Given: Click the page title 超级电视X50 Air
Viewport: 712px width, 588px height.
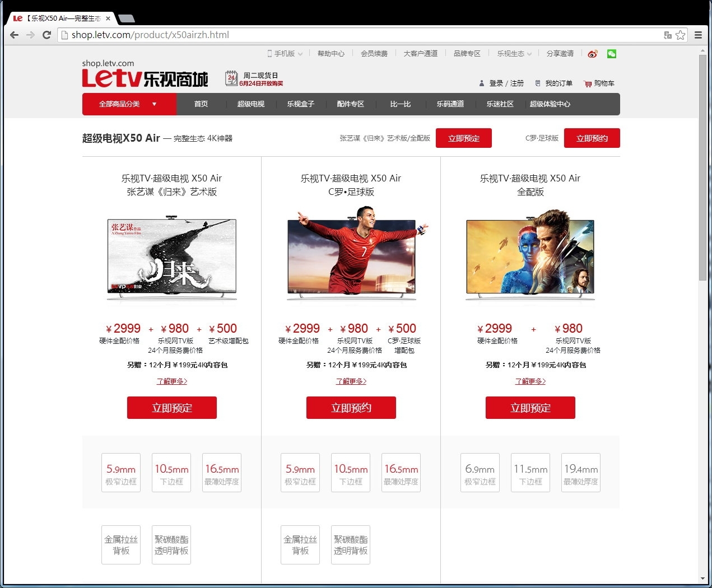Looking at the screenshot, I should [x=121, y=138].
